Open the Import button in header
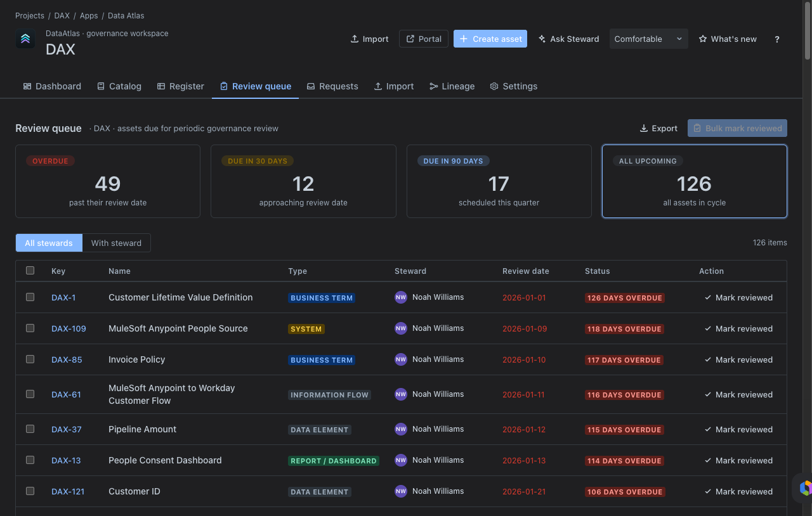Viewport: 812px width, 516px height. tap(369, 39)
